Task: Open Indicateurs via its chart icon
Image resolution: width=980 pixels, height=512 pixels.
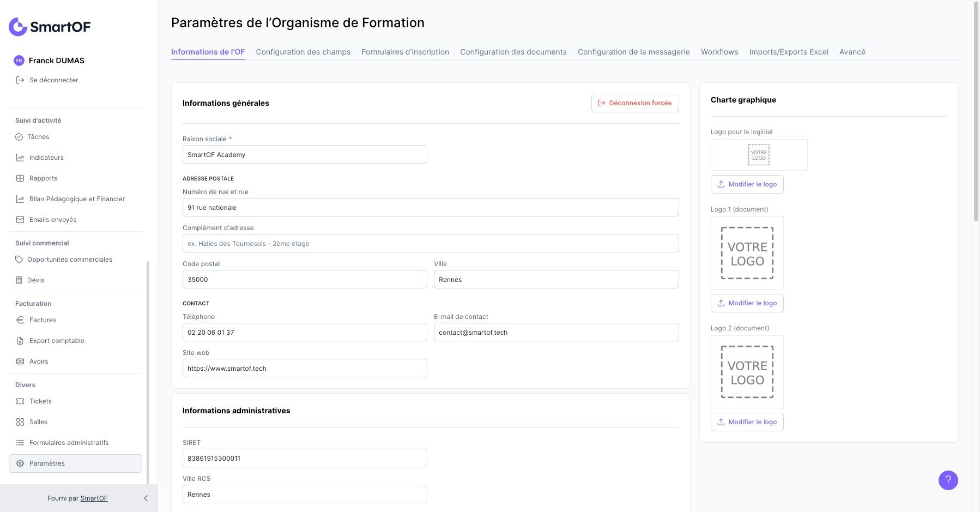Action: click(20, 158)
